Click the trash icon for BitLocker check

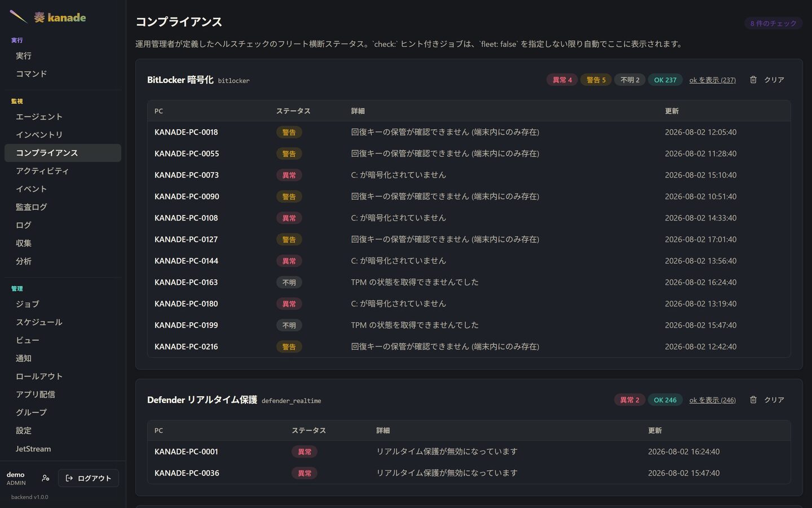(x=753, y=80)
